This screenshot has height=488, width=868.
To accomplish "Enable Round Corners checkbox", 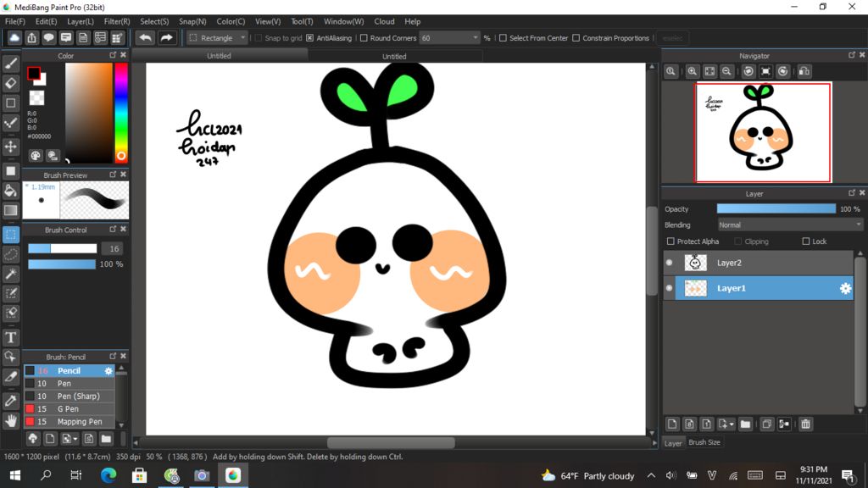I will click(x=364, y=38).
